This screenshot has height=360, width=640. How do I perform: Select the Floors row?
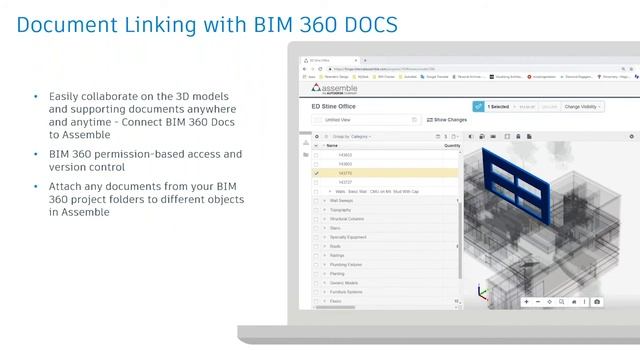pyautogui.click(x=386, y=301)
